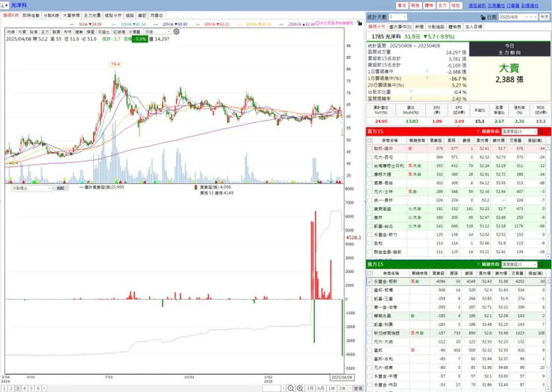The width and height of the screenshot is (552, 392).
Task: Check the 富邦-板橋 seller row checkbox
Action: 369,290
